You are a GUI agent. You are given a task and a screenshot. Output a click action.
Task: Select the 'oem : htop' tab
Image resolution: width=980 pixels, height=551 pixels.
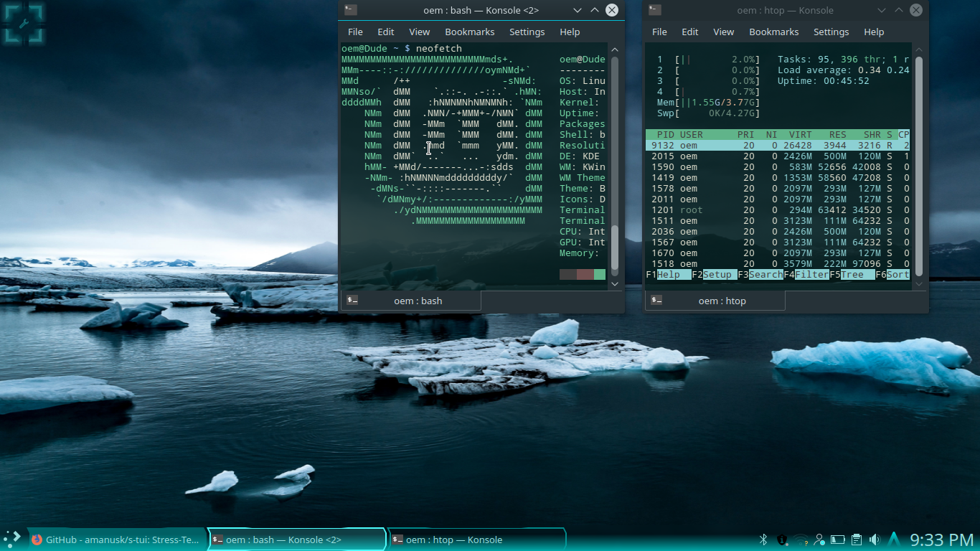click(715, 301)
